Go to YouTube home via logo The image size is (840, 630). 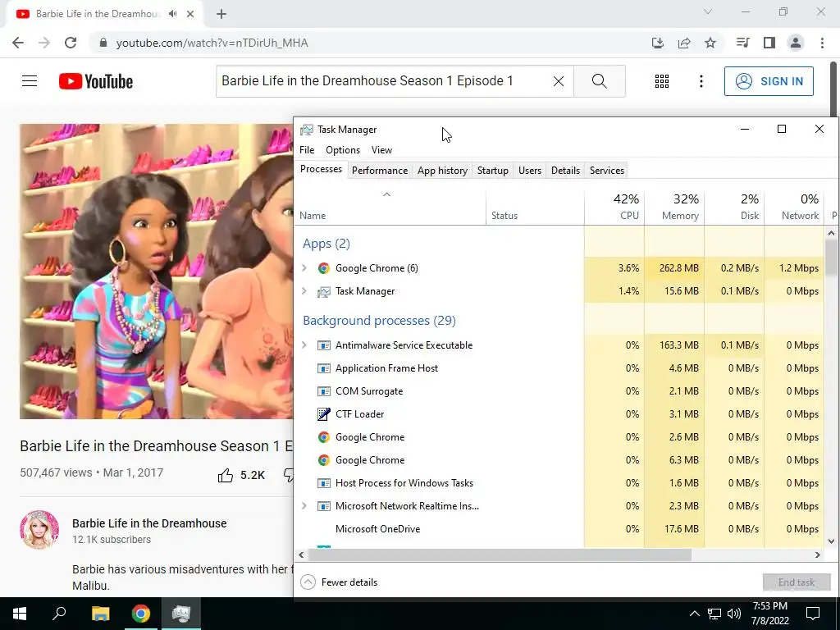96,81
